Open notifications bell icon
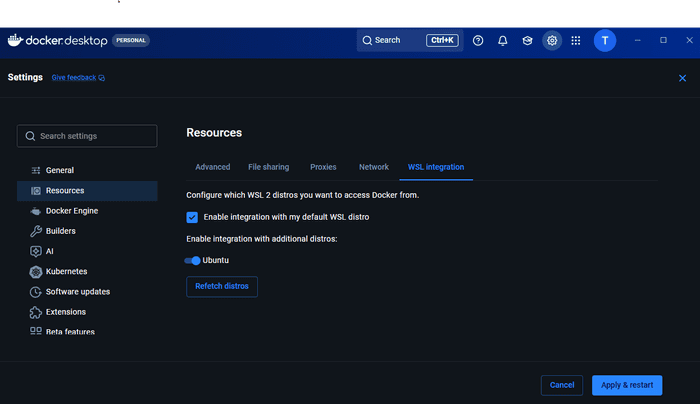700x404 pixels. [x=502, y=41]
